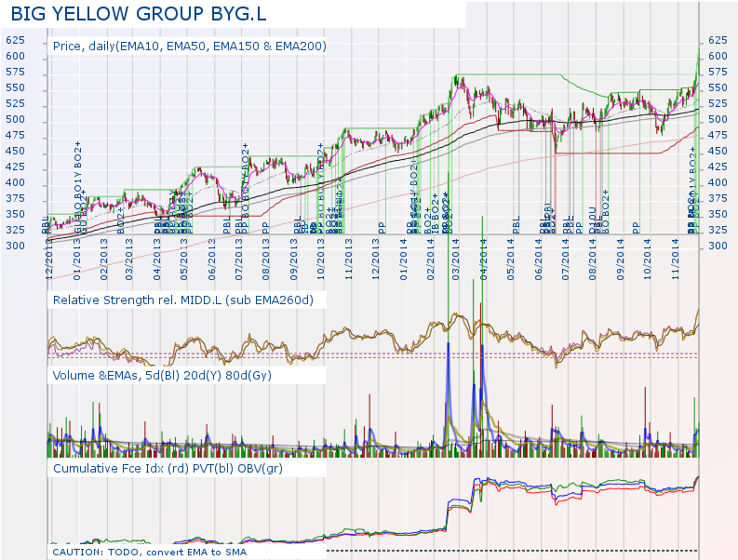Click 575 on the left price axis
This screenshot has height=560, width=738.
pyautogui.click(x=15, y=72)
